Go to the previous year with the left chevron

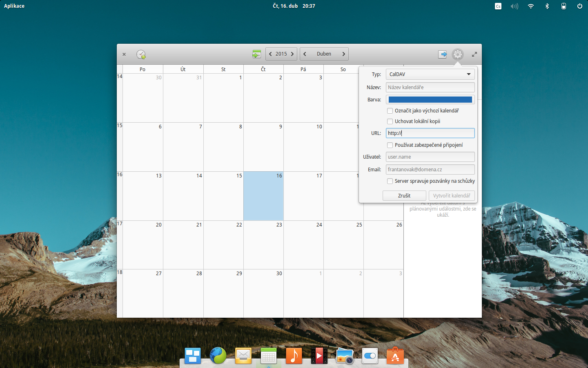[270, 54]
